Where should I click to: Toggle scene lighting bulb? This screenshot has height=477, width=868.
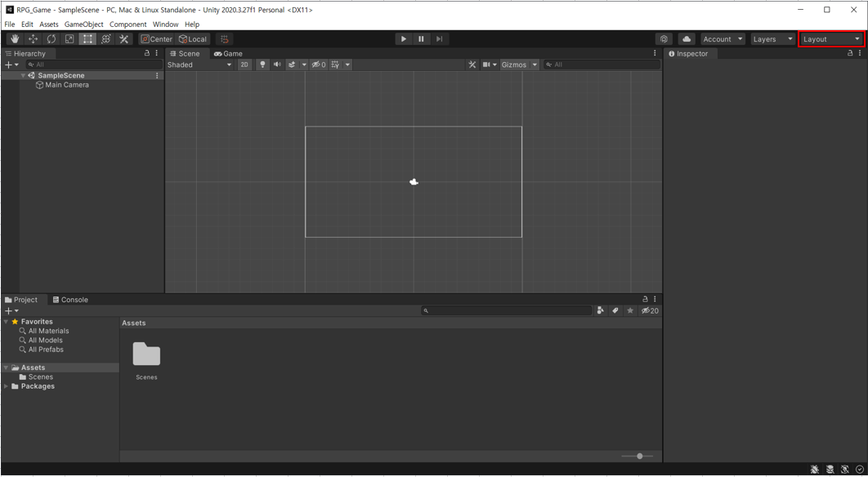[x=262, y=65]
